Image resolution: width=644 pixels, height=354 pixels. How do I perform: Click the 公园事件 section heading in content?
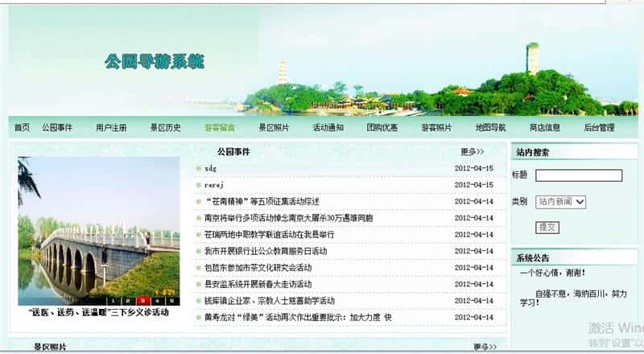233,152
